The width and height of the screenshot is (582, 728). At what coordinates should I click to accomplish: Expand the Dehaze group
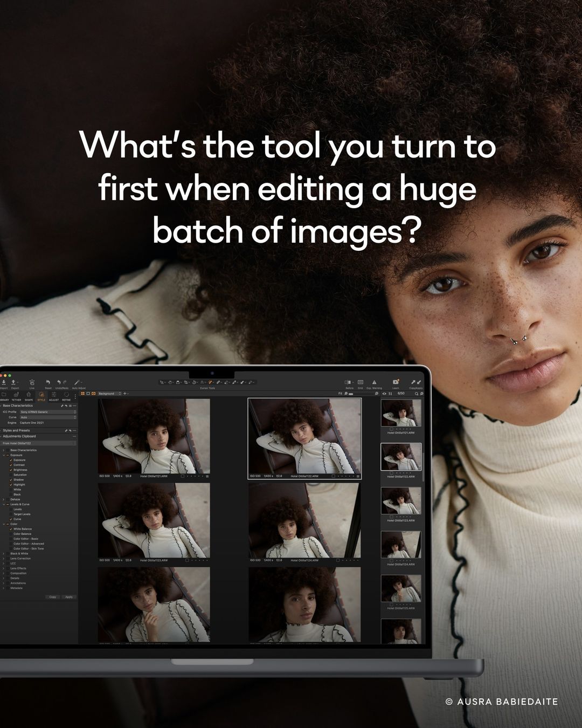[4, 499]
